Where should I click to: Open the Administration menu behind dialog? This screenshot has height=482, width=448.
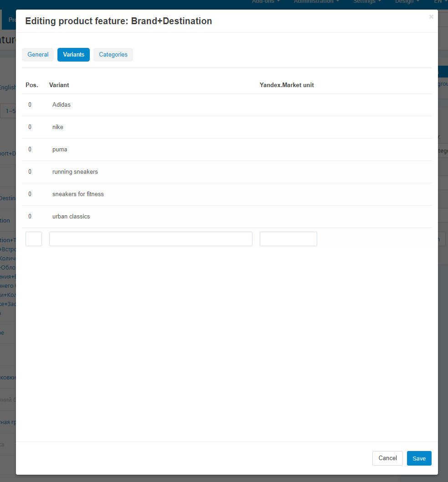coord(316,2)
